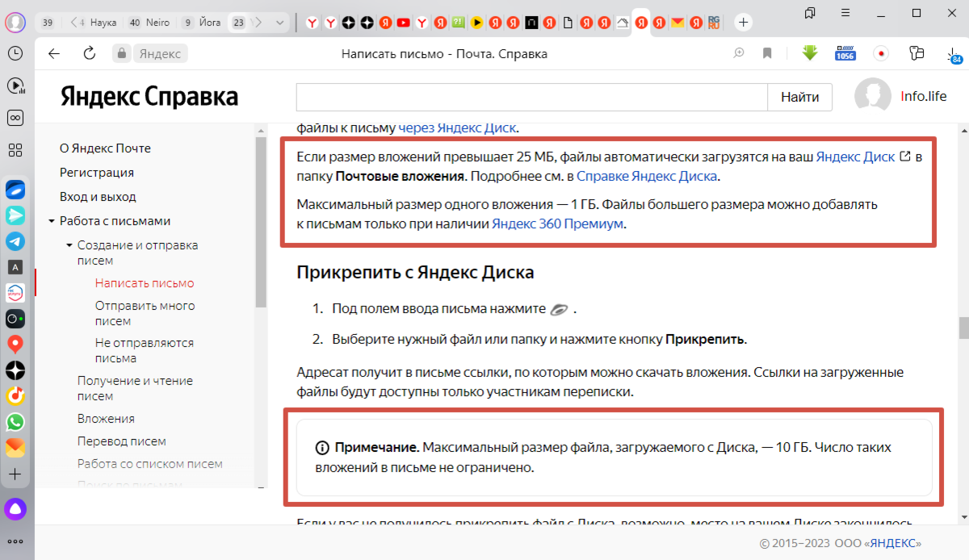Collapse the Создание и отправка писем subsection
This screenshot has width=969, height=560.
(69, 245)
